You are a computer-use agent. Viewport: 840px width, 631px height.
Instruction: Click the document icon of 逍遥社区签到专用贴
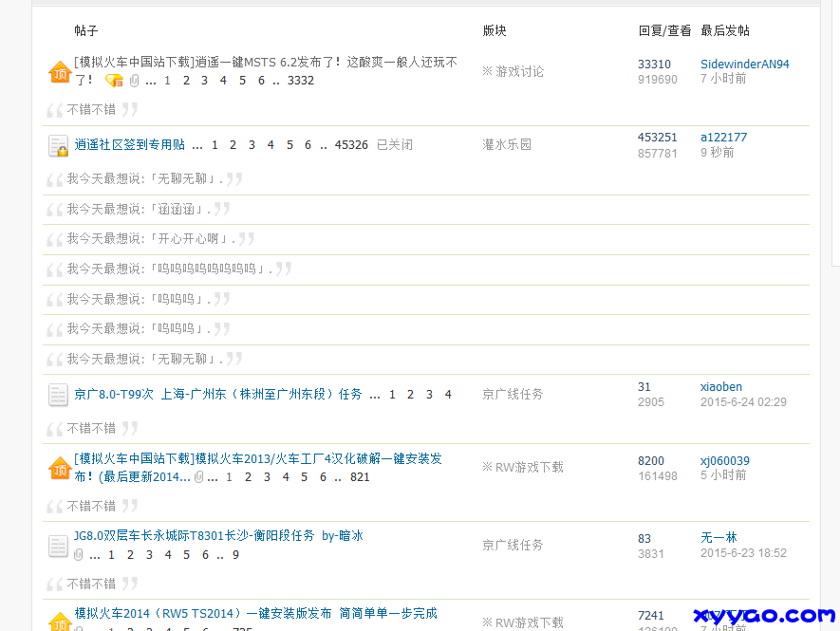pyautogui.click(x=57, y=144)
